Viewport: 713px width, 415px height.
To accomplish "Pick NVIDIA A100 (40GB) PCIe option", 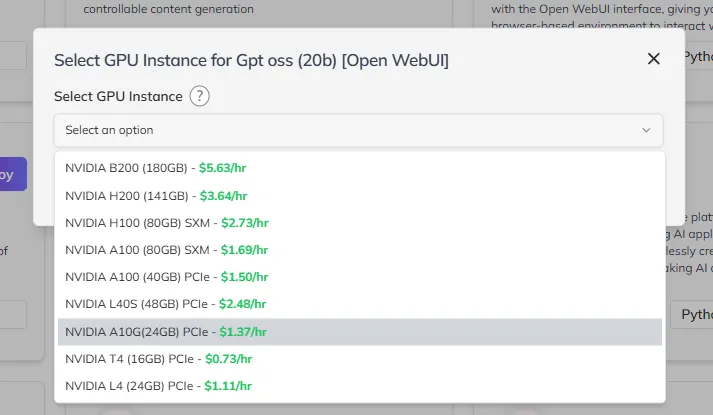I will click(x=360, y=277).
